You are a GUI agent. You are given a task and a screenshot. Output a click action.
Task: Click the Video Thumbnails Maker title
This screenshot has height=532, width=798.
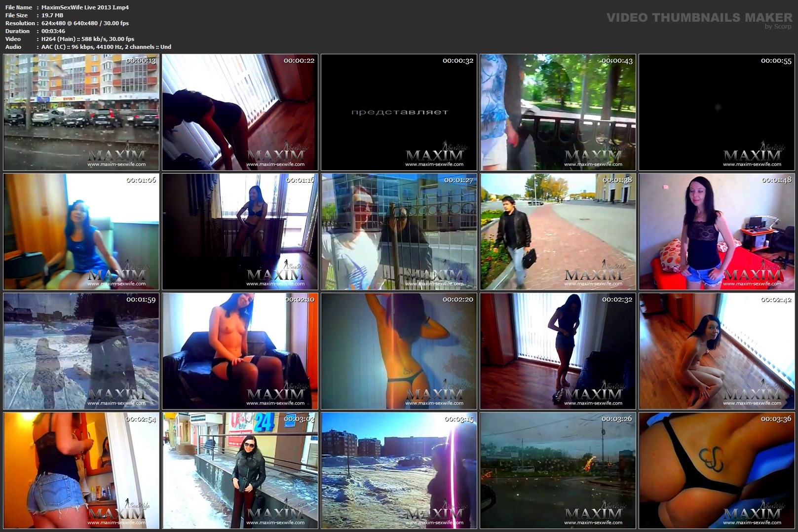[699, 17]
